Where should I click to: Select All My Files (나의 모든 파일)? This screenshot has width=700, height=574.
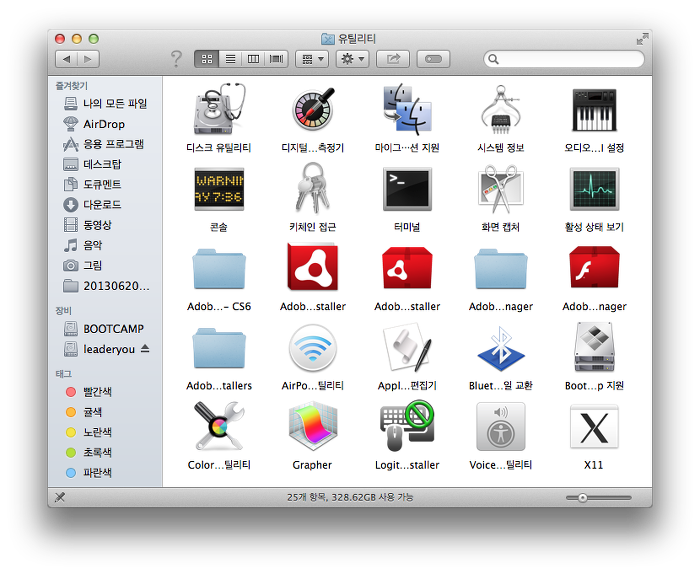106,104
